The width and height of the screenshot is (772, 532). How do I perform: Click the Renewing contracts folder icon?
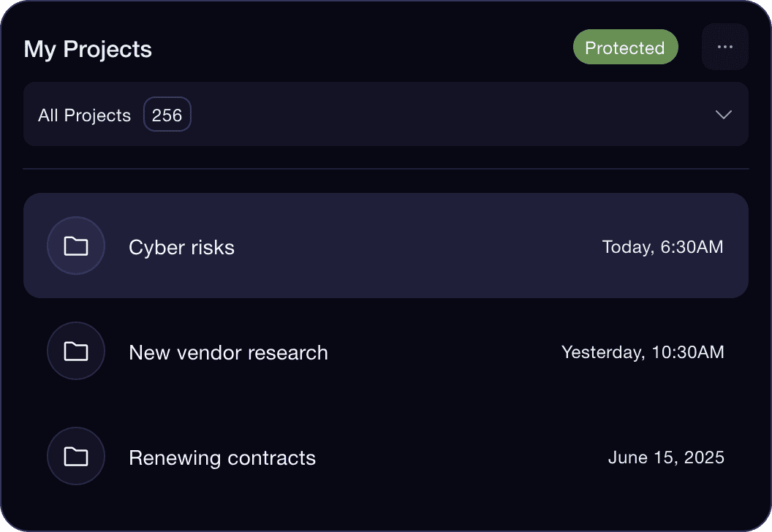coord(76,457)
